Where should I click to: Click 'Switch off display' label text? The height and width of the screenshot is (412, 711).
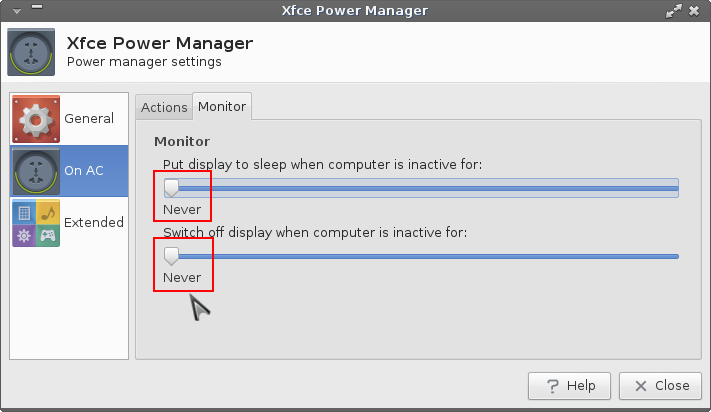[x=315, y=232]
